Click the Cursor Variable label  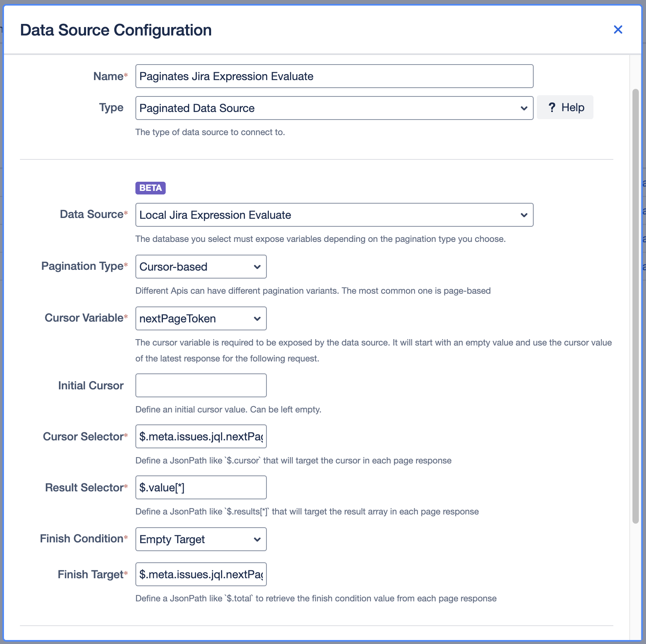pos(84,318)
